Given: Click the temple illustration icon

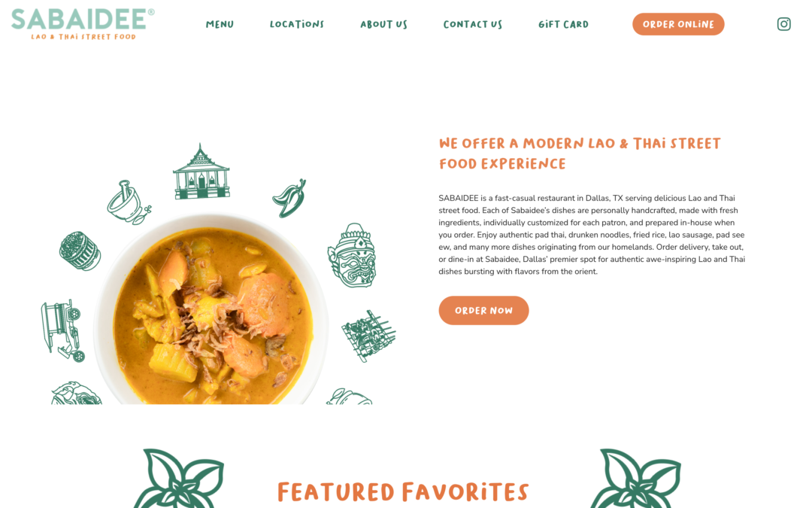Looking at the screenshot, I should tap(201, 172).
